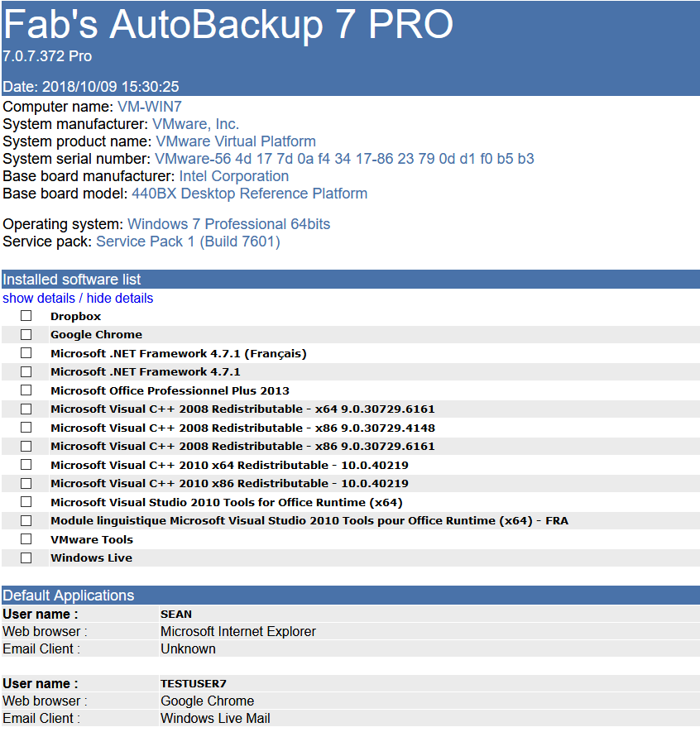The width and height of the screenshot is (700, 756).
Task: Select the 'Unknown' email client value
Action: click(x=188, y=649)
